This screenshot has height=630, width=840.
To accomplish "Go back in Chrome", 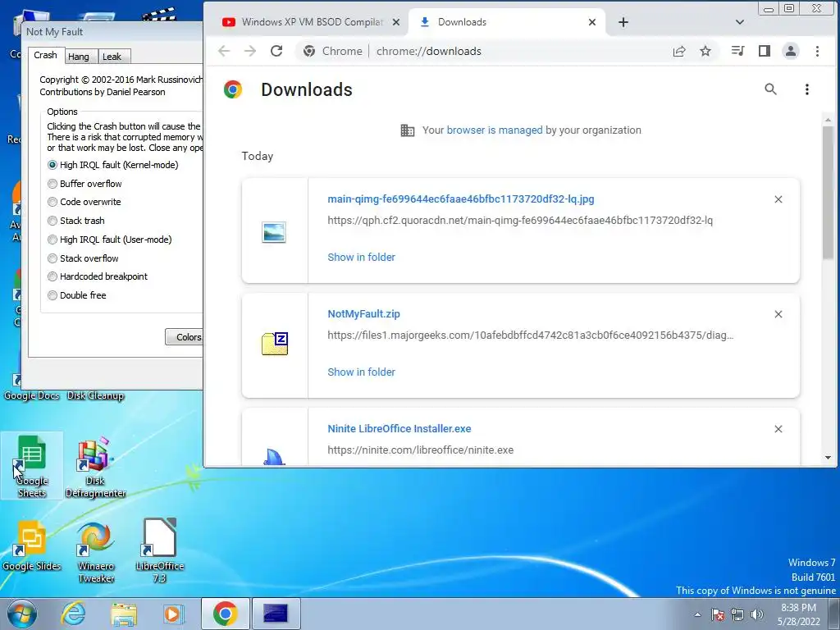I will tap(224, 51).
